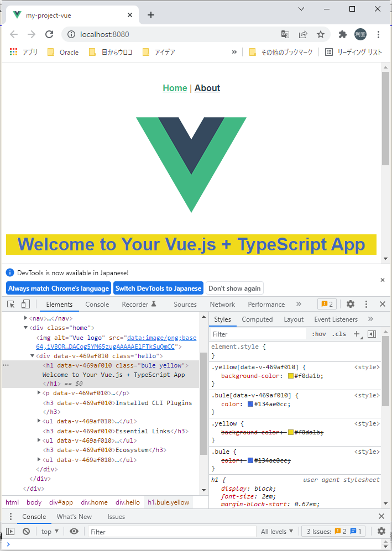Switch to the Event Listeners tab

pyautogui.click(x=336, y=319)
